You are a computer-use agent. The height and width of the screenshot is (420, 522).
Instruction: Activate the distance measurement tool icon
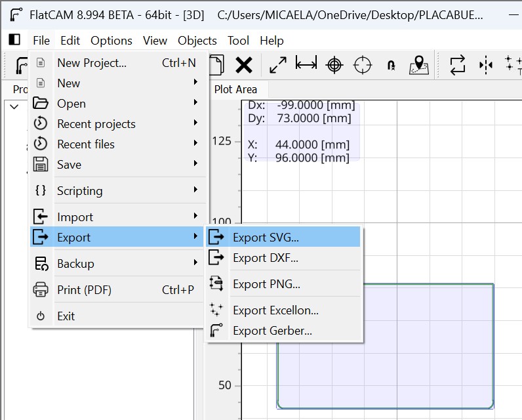tap(306, 63)
